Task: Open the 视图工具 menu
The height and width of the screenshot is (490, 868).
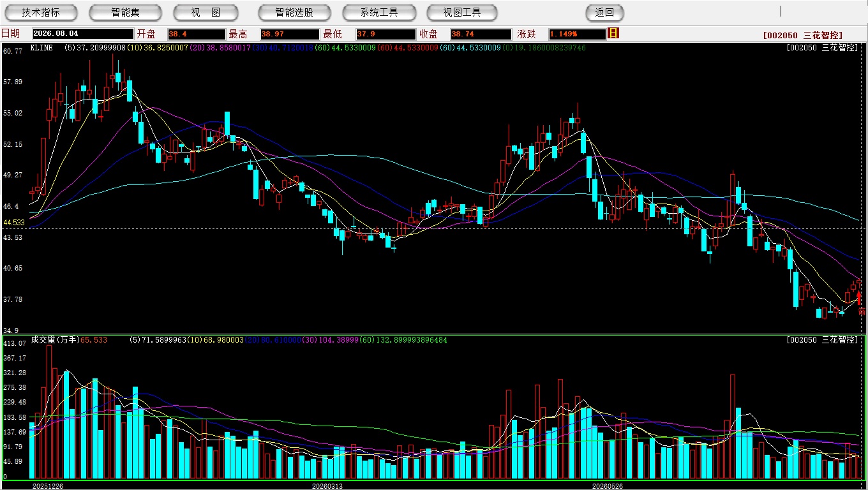Action: (463, 12)
